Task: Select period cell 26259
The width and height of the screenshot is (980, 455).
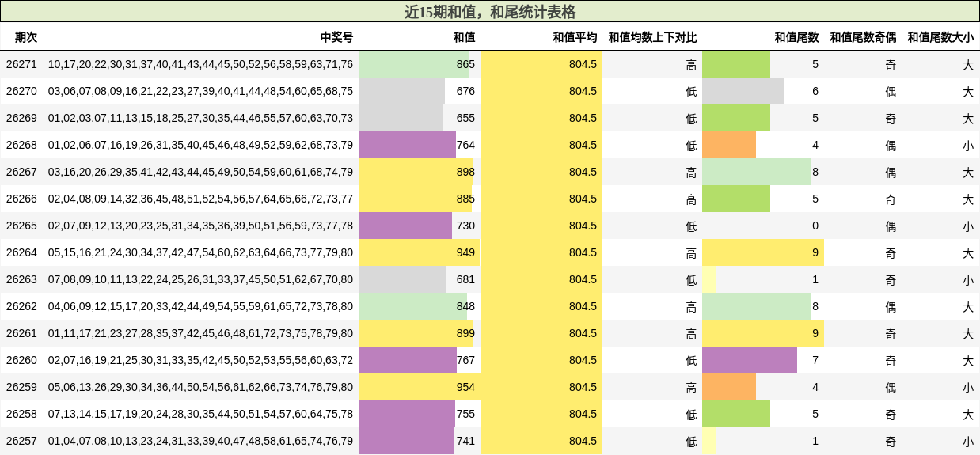Action: pyautogui.click(x=21, y=387)
